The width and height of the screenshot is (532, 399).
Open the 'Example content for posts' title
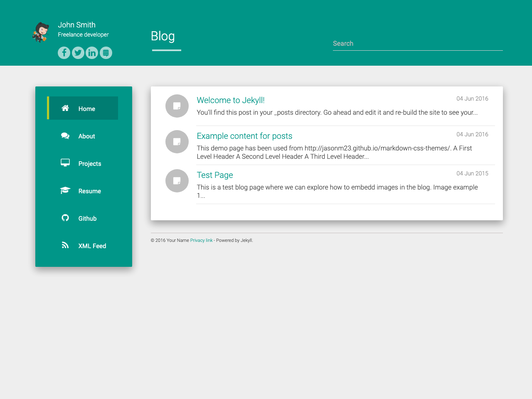[244, 136]
